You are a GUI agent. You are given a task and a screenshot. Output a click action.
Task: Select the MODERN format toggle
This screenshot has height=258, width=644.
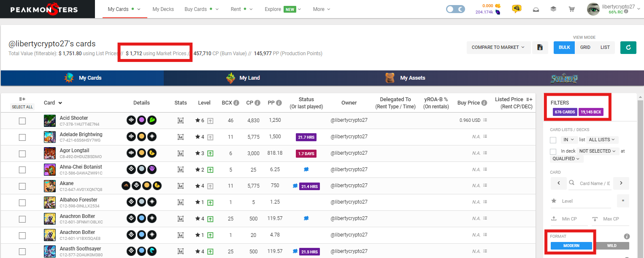pyautogui.click(x=571, y=245)
